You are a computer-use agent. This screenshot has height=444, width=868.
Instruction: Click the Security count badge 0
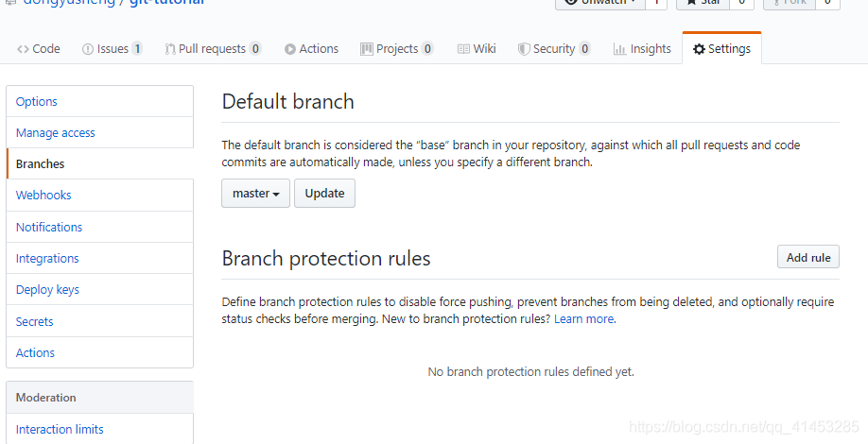pyautogui.click(x=584, y=49)
